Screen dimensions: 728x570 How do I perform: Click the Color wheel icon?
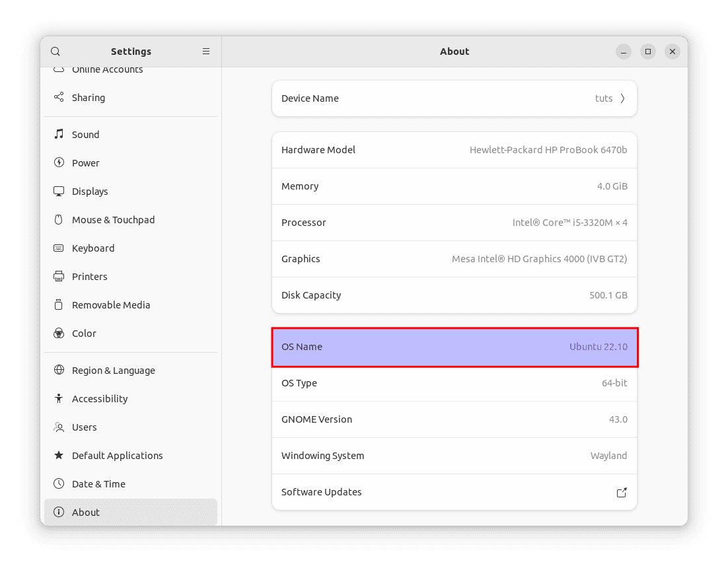pyautogui.click(x=59, y=334)
